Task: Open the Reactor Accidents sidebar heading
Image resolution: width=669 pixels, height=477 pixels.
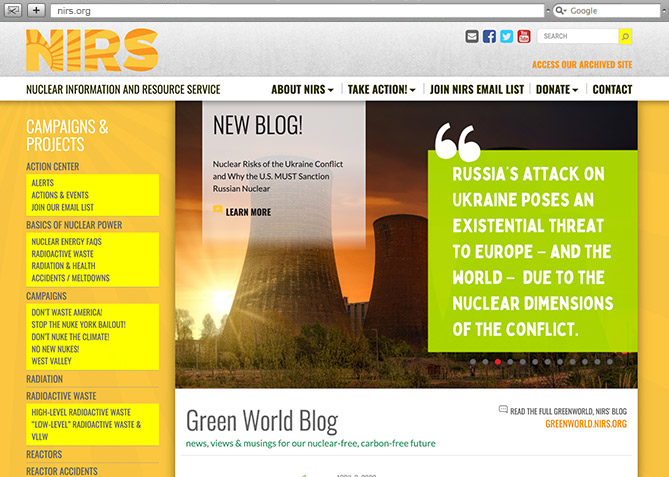Action: click(62, 471)
